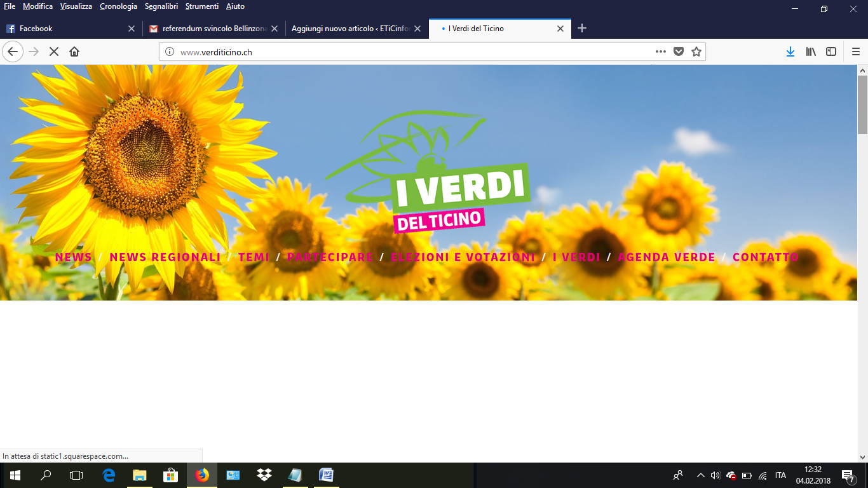
Task: Open the AGENDA VERDE navigation link
Action: (x=667, y=257)
